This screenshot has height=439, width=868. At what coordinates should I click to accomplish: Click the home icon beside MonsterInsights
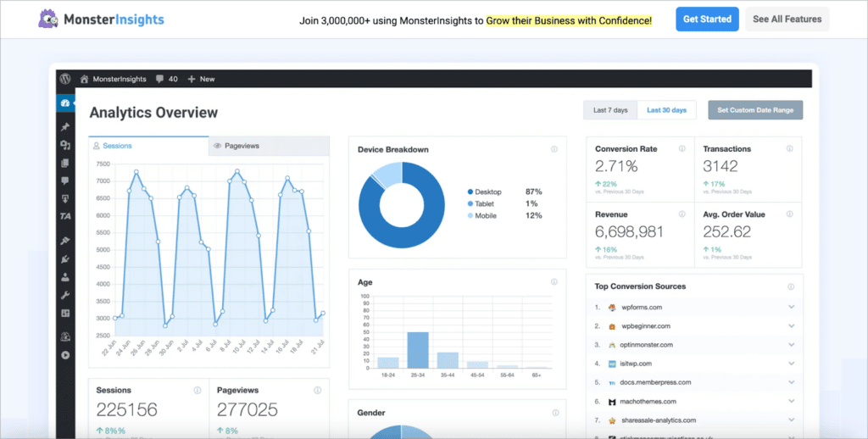point(84,79)
